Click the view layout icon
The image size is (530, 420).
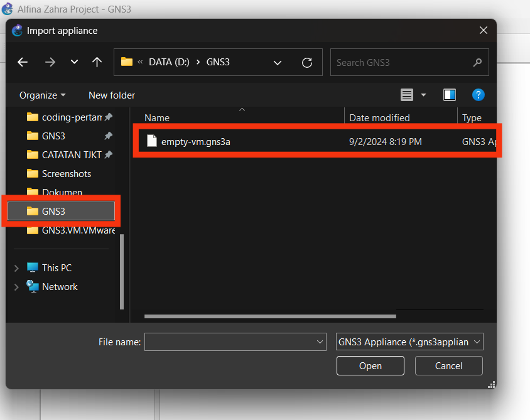pyautogui.click(x=407, y=95)
